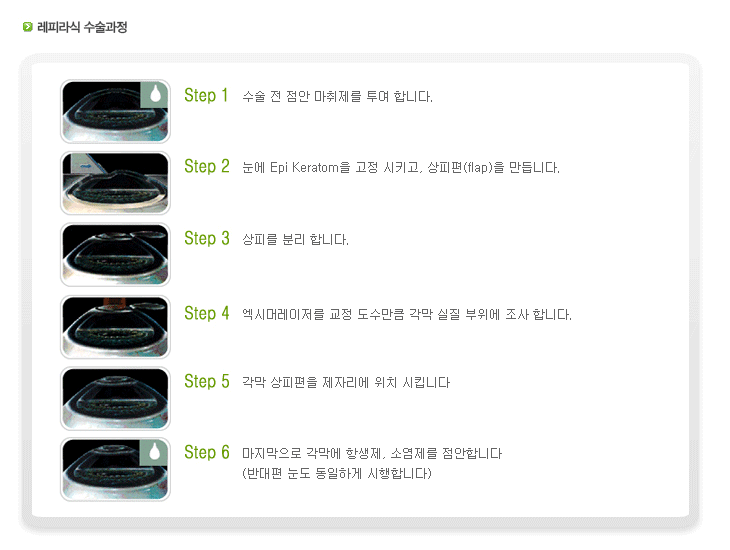This screenshot has width=730, height=550.
Task: Click the green Step 6 label
Action: tap(207, 452)
